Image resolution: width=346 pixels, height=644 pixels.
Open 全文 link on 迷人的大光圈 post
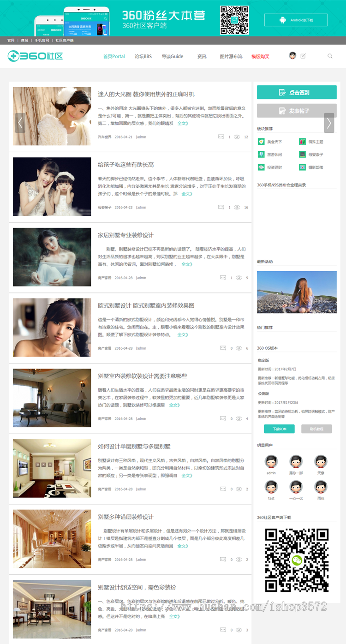click(x=183, y=123)
